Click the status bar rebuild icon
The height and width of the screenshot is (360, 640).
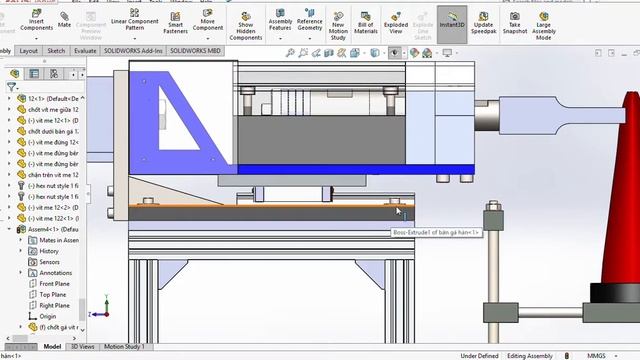point(567,356)
